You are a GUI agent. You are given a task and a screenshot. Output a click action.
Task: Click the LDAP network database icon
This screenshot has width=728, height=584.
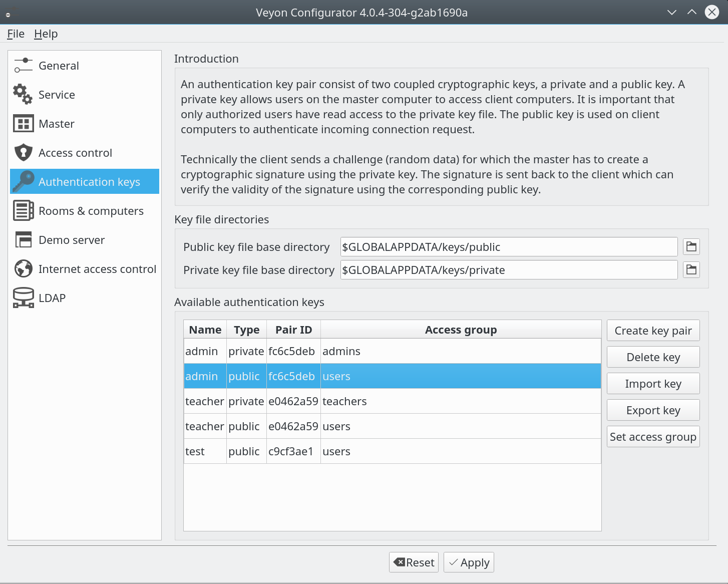[x=23, y=298]
